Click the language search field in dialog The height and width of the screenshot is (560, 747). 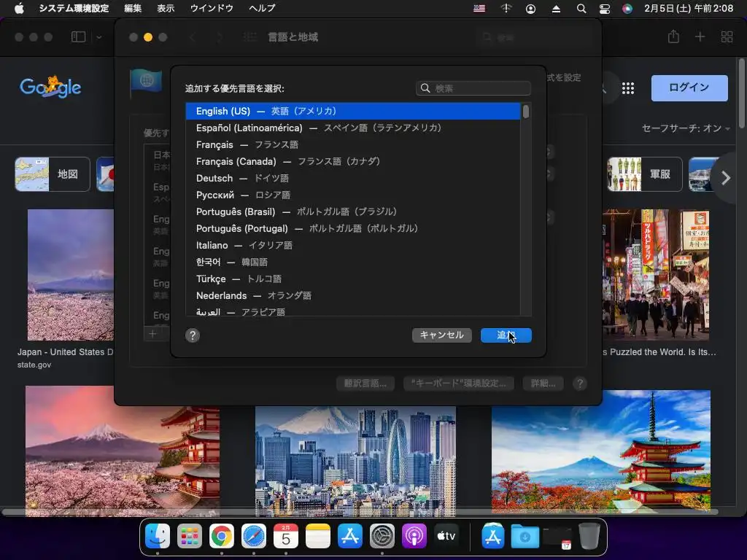[473, 88]
